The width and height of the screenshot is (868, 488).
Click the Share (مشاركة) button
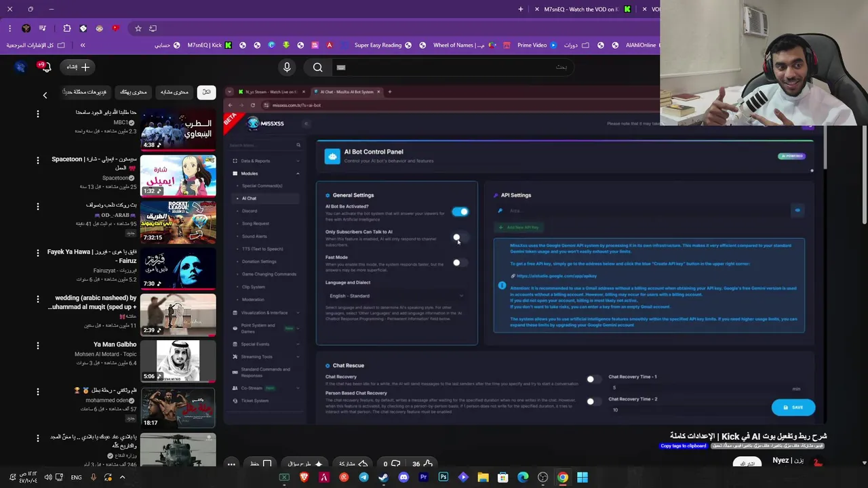(x=353, y=464)
